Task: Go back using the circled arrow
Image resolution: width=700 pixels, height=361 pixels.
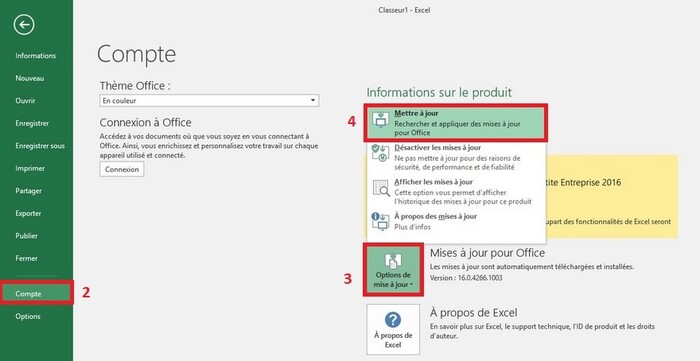Action: (x=24, y=25)
